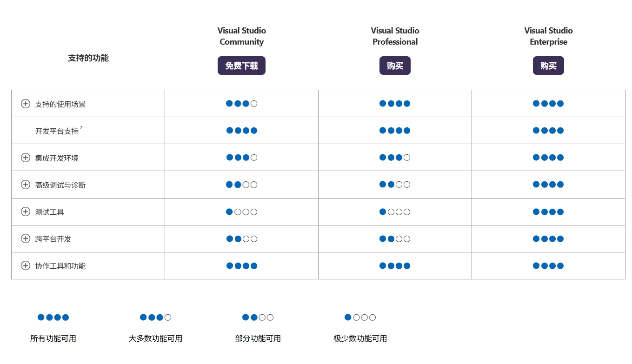
Task: Click the 购买 button under Visual Studio Professional
Action: point(395,66)
